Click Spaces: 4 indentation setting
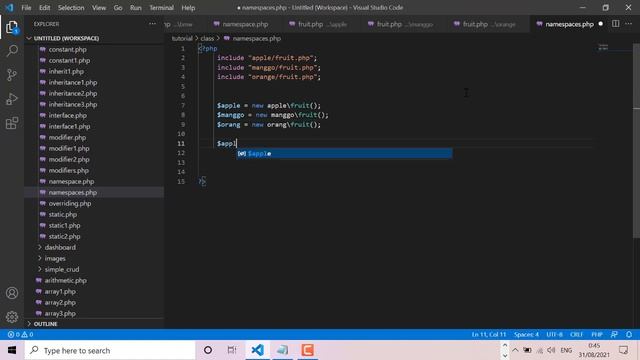Screen dimensions: 640x360 coord(526,334)
